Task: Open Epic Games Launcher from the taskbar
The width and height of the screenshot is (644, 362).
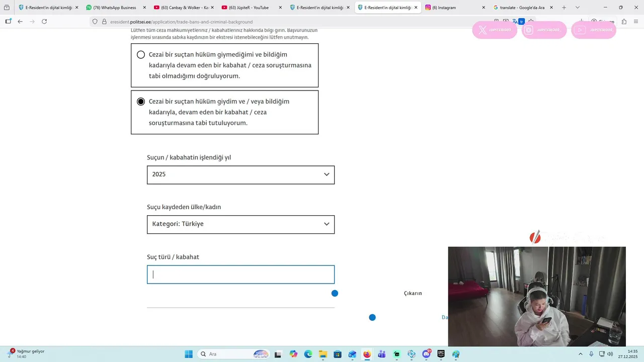Action: [441, 354]
